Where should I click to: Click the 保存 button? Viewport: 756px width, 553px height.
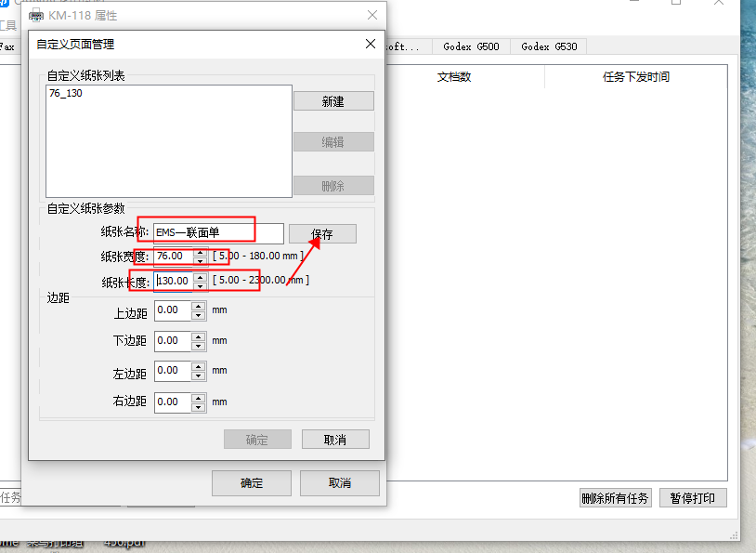tap(322, 234)
